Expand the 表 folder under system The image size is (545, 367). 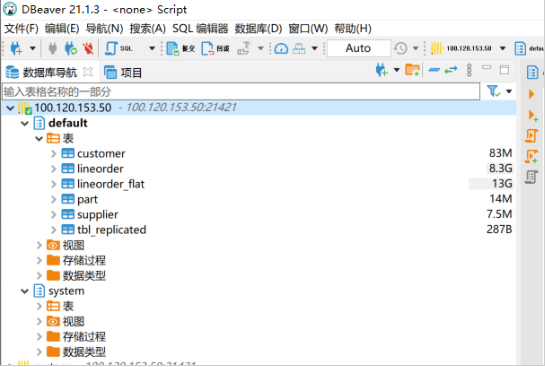39,306
